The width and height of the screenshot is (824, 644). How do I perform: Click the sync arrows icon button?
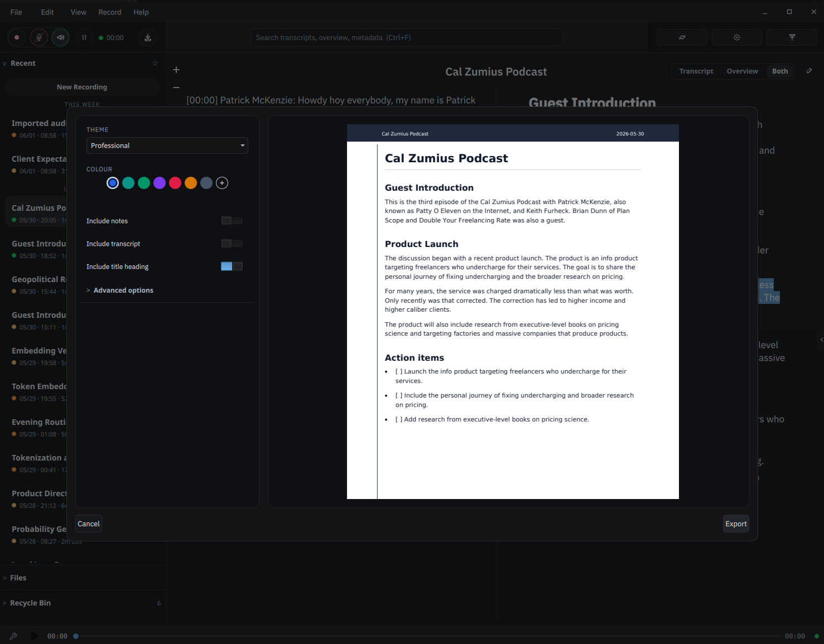click(682, 37)
